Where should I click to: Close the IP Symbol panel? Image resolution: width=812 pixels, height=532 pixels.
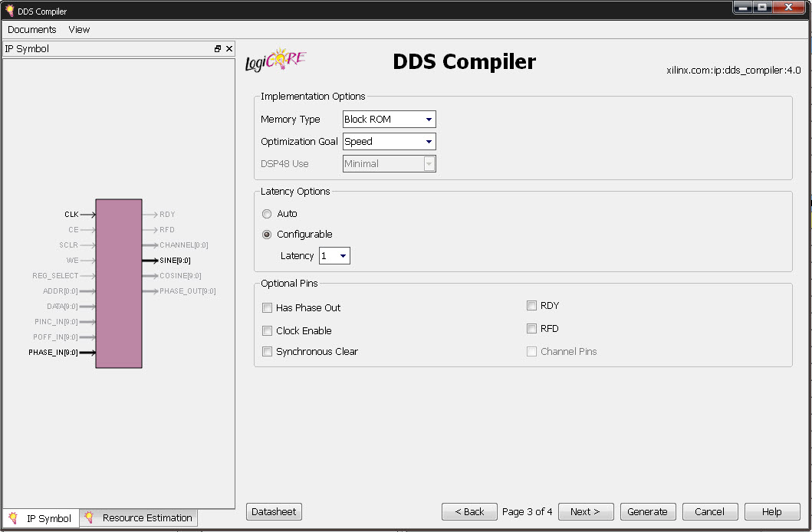228,49
